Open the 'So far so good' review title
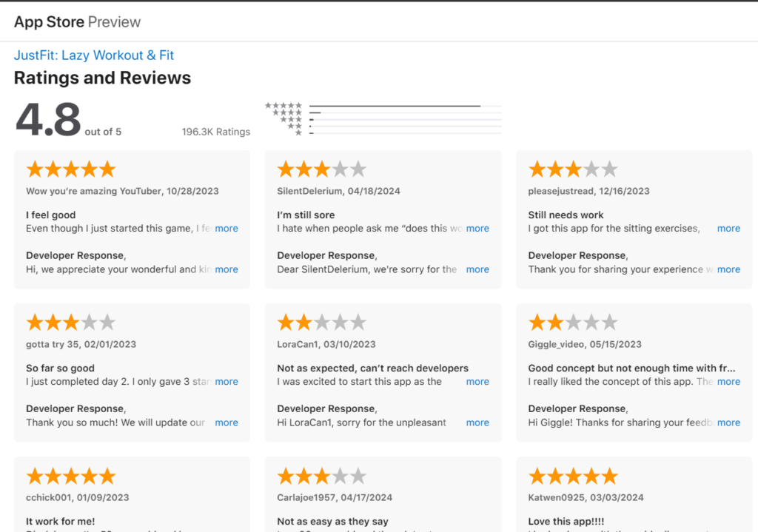758x532 pixels. point(61,368)
